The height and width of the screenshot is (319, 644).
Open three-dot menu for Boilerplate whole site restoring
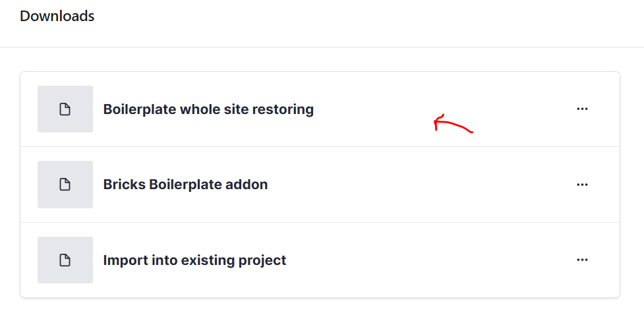pos(582,109)
